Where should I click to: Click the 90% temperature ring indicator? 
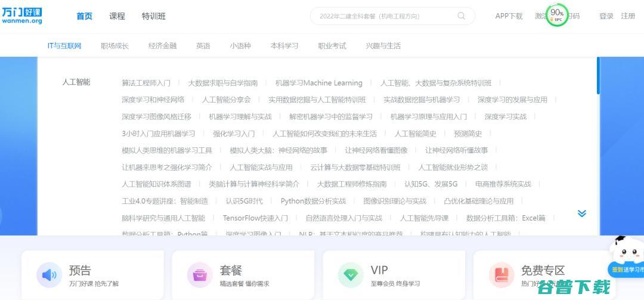pos(557,15)
